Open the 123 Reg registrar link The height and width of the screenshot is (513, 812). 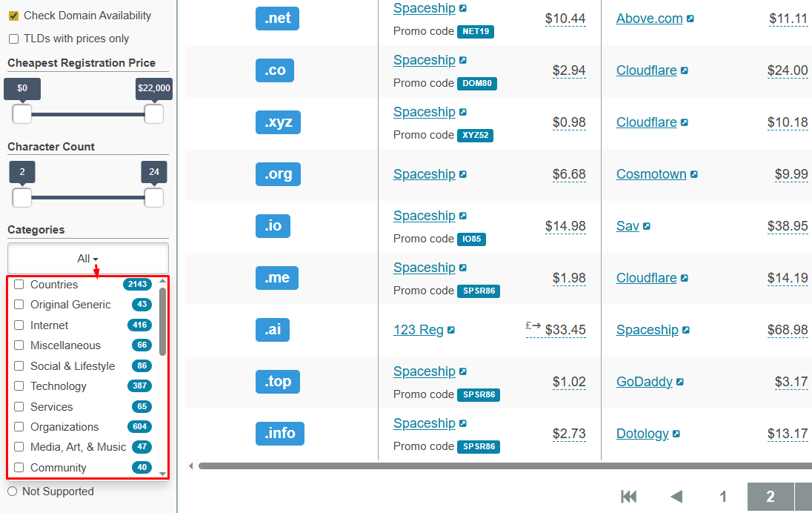coord(419,330)
